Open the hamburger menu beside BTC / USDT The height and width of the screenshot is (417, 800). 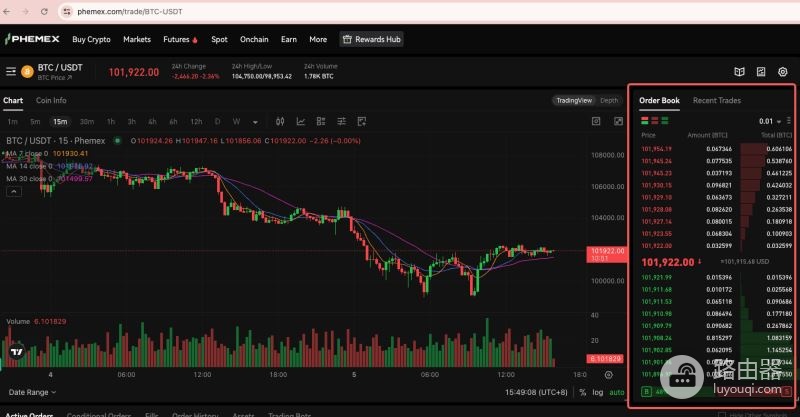coord(11,71)
